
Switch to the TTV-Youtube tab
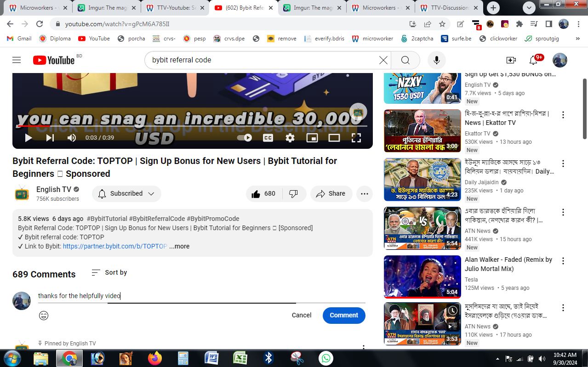[175, 8]
